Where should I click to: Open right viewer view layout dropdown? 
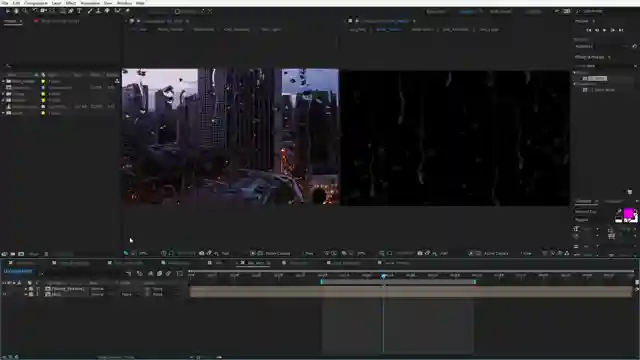tap(526, 253)
